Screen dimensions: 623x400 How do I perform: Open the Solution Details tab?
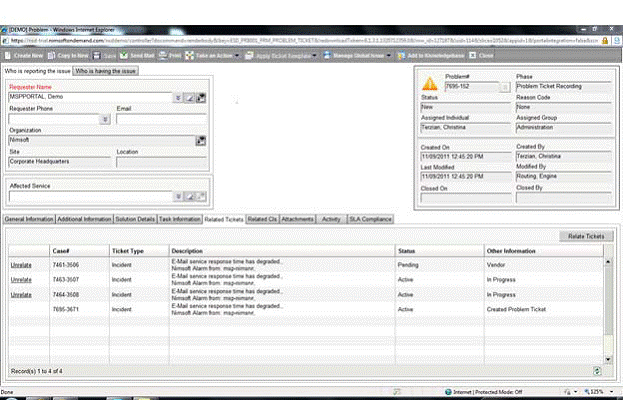click(135, 219)
